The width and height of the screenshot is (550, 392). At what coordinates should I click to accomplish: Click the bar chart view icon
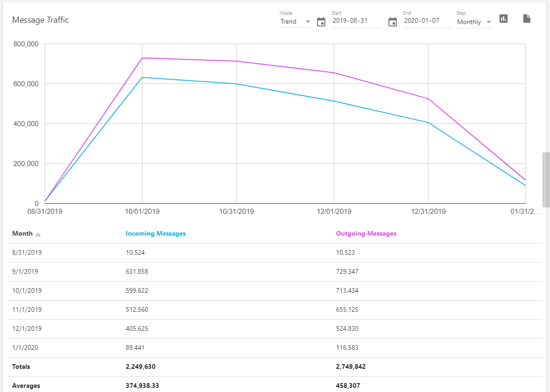pyautogui.click(x=504, y=19)
